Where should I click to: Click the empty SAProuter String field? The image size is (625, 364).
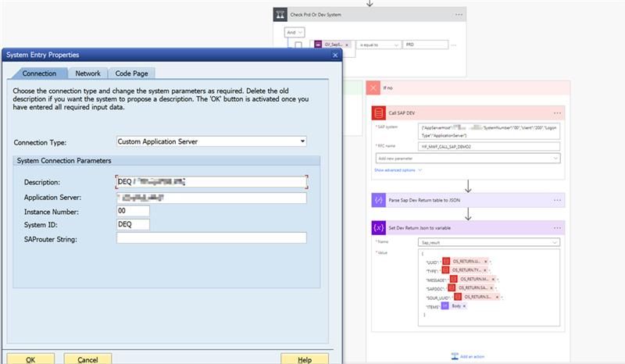click(x=211, y=238)
